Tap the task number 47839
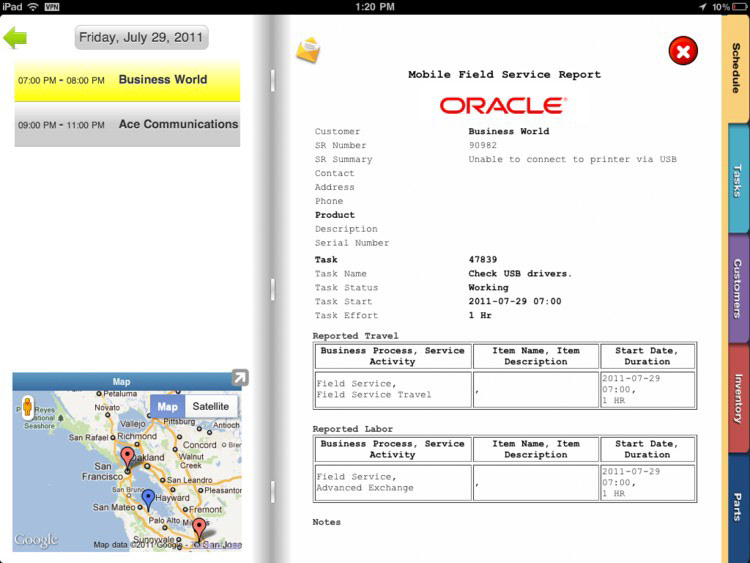The image size is (750, 563). pos(483,259)
